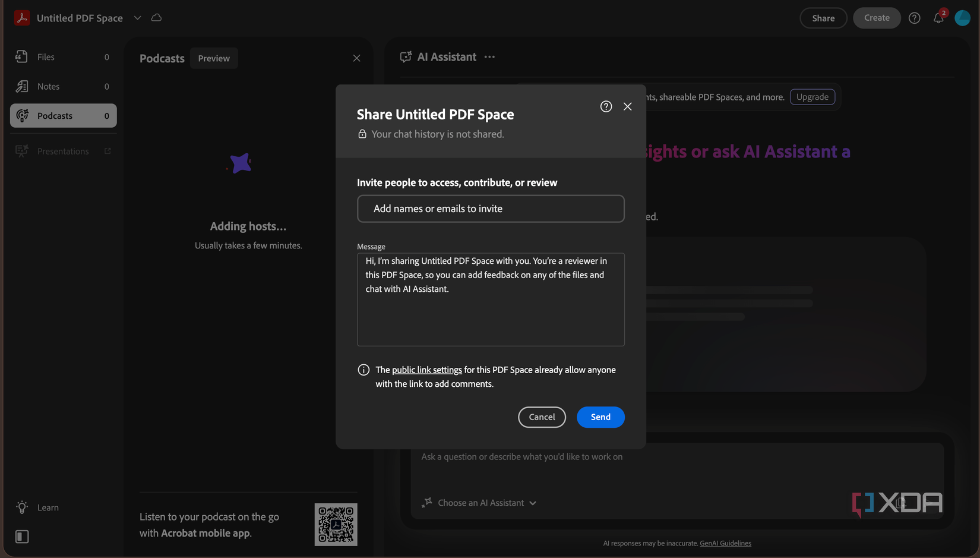Open the notifications bell
Screen dimensions: 980x558
[x=938, y=18]
